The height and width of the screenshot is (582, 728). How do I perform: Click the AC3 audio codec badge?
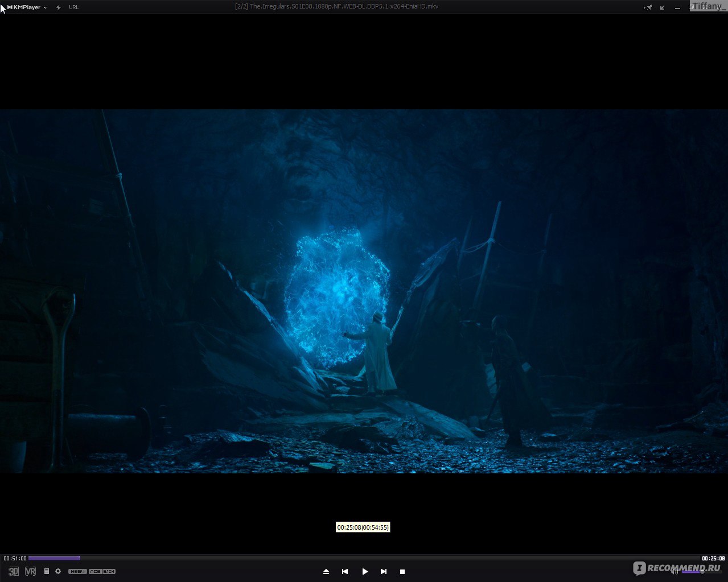pyautogui.click(x=95, y=571)
